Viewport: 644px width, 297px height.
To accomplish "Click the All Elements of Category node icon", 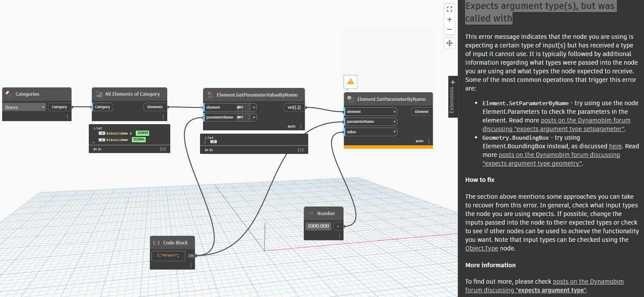I will (99, 94).
